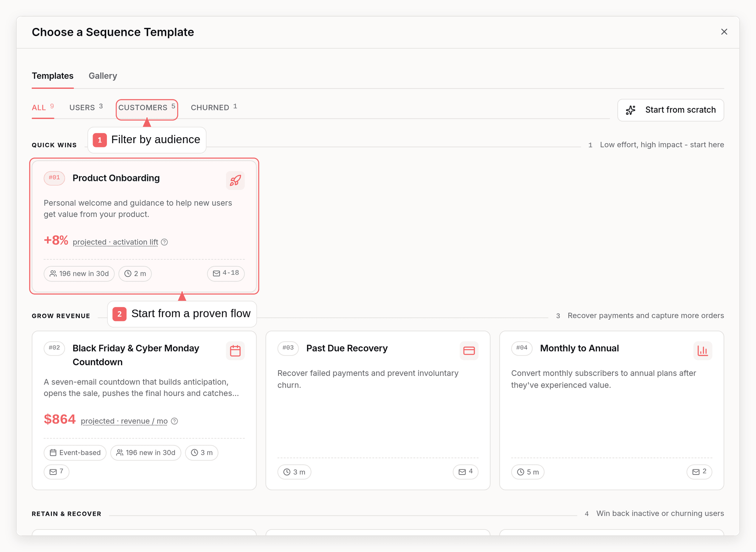The image size is (756, 552).
Task: Filter templates by ALL
Action: 43,108
